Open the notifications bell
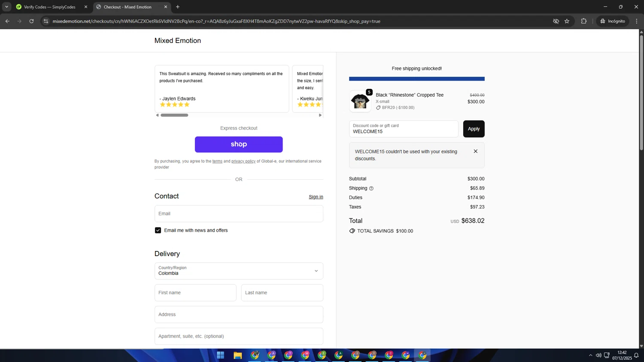 [636, 355]
